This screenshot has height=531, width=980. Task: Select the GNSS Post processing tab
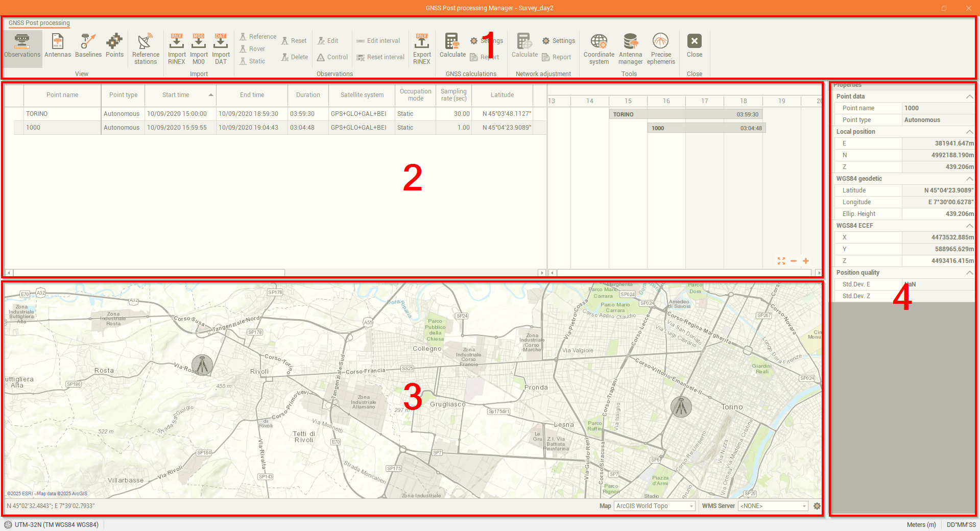(39, 23)
